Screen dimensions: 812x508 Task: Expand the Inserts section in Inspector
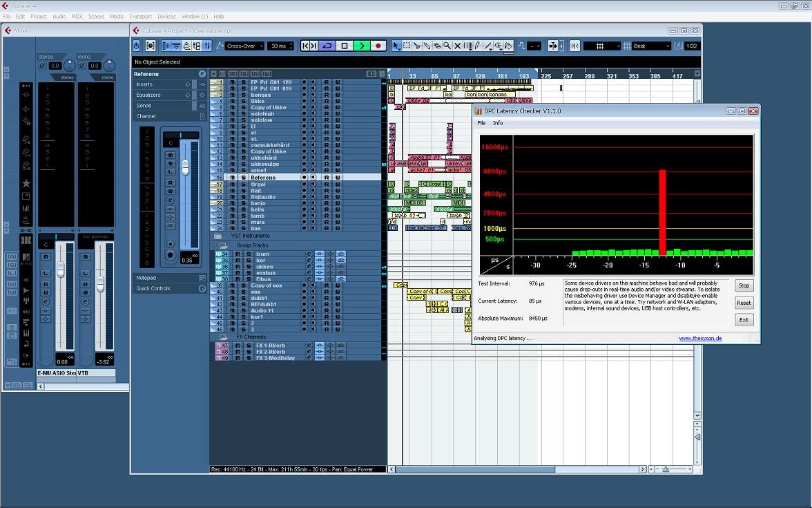169,84
